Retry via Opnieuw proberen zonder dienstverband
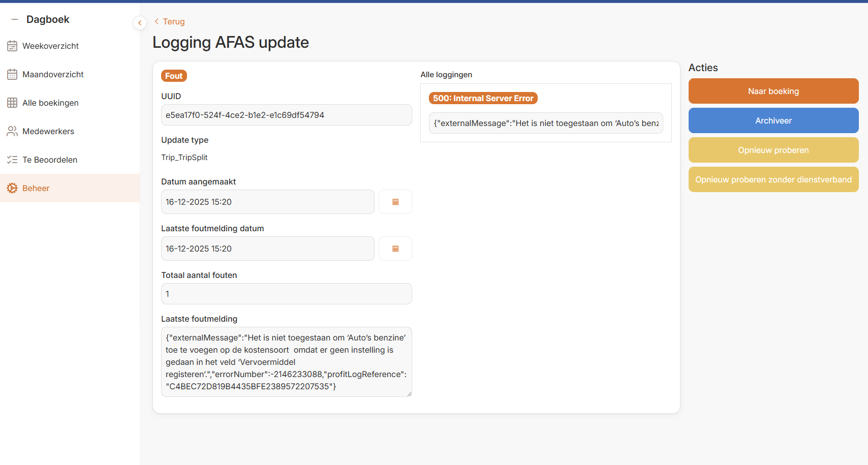The image size is (868, 465). tap(773, 180)
